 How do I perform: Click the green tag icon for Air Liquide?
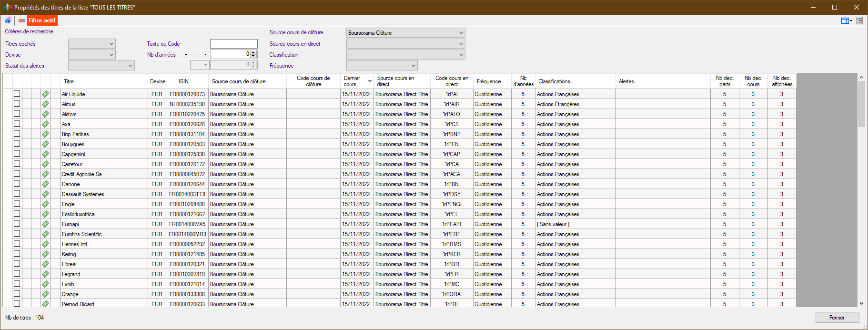point(45,94)
